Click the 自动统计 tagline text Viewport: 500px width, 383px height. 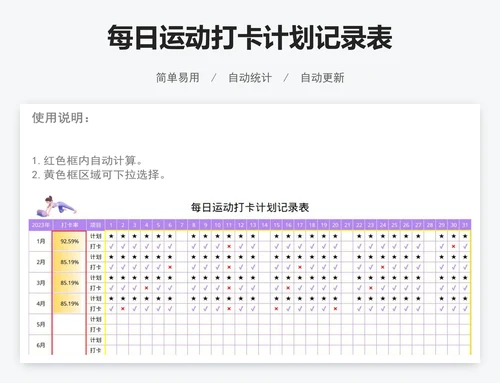coord(250,78)
